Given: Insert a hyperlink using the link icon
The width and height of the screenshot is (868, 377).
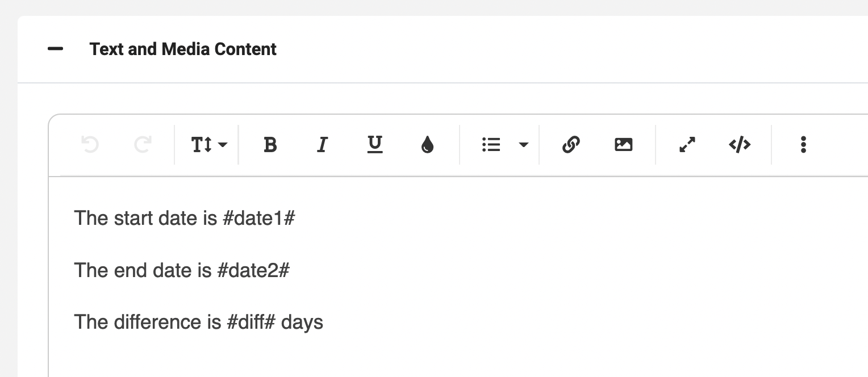Looking at the screenshot, I should 570,145.
